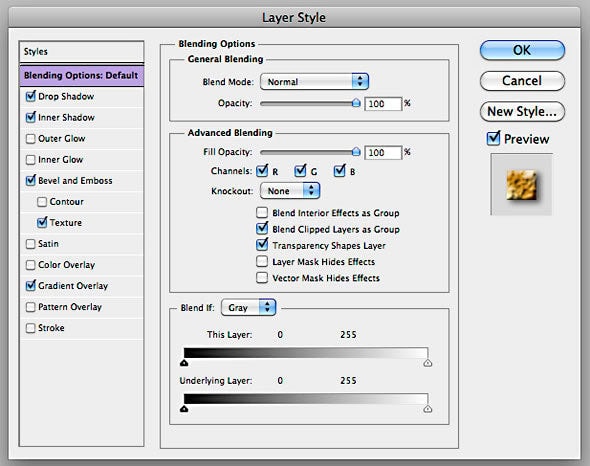
Task: Click This Layer white point slider triangle
Action: (427, 363)
